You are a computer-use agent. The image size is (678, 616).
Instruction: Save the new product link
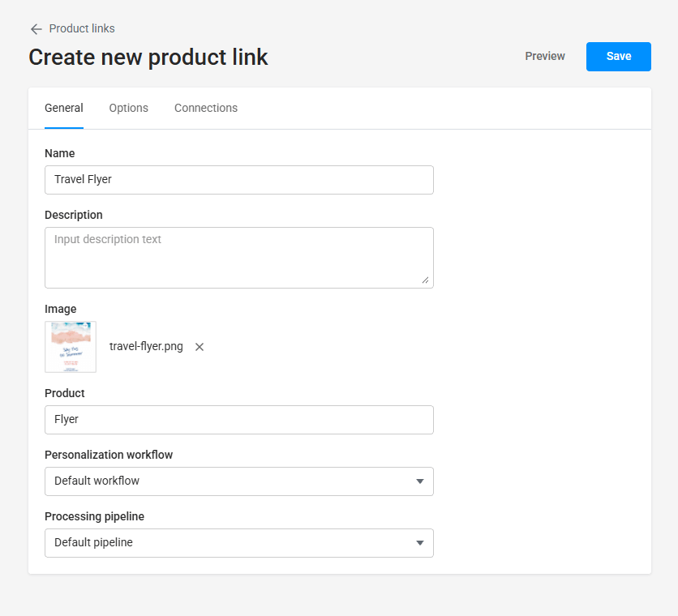(x=618, y=56)
